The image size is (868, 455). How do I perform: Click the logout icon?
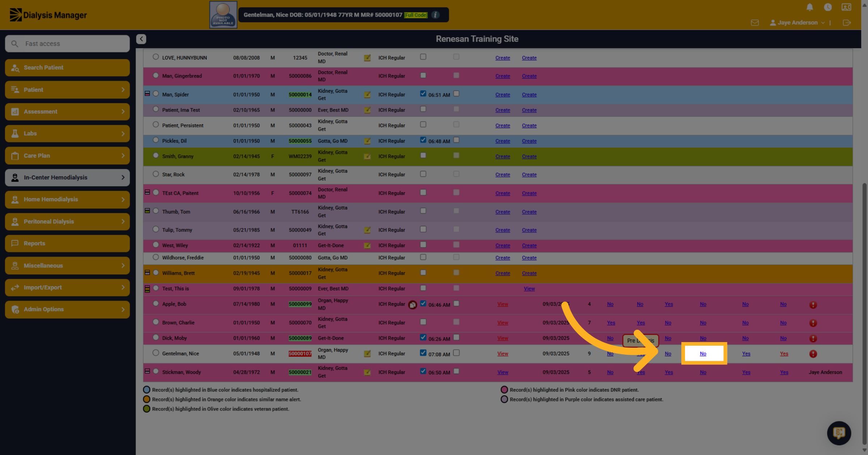pos(847,23)
